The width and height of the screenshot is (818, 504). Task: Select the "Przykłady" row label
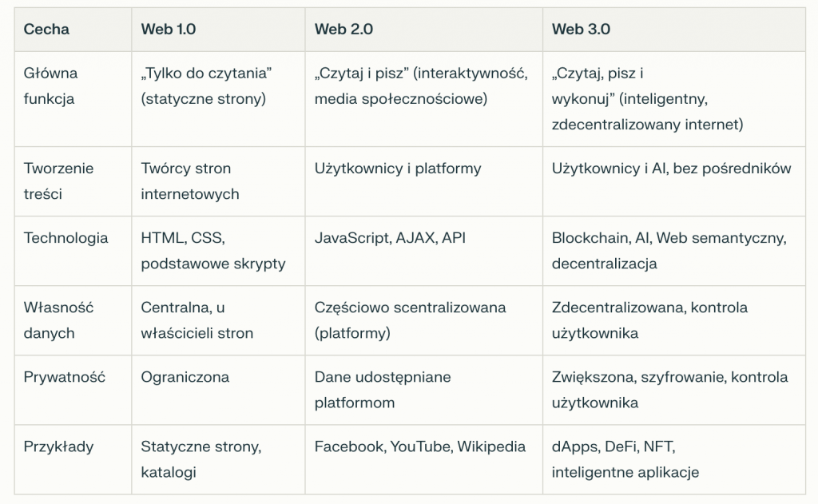[58, 446]
